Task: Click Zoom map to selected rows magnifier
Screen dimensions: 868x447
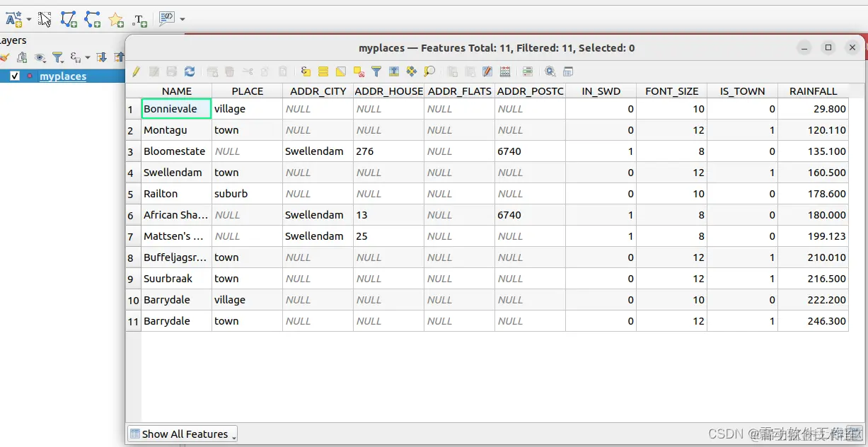Action: click(x=429, y=71)
